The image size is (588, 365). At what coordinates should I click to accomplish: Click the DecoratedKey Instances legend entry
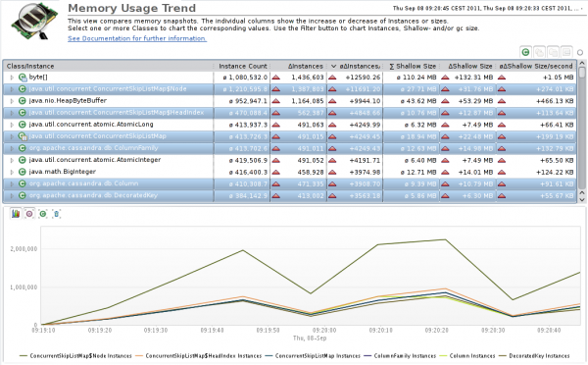[x=534, y=356]
